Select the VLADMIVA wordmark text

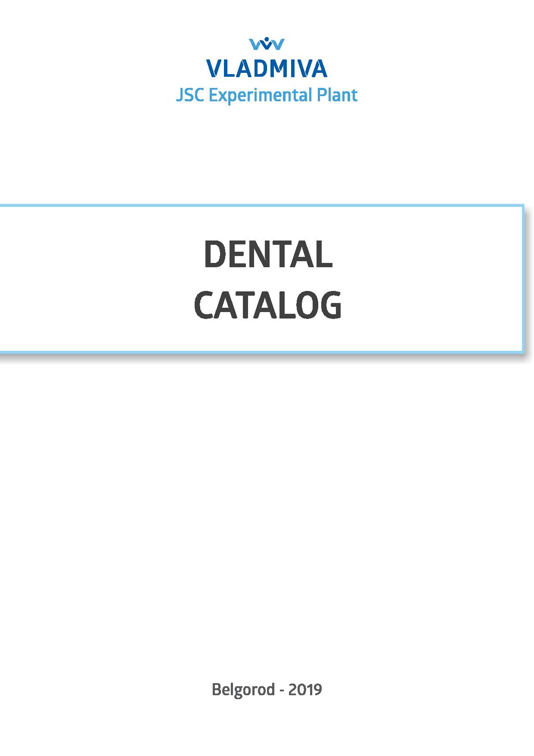[x=267, y=69]
